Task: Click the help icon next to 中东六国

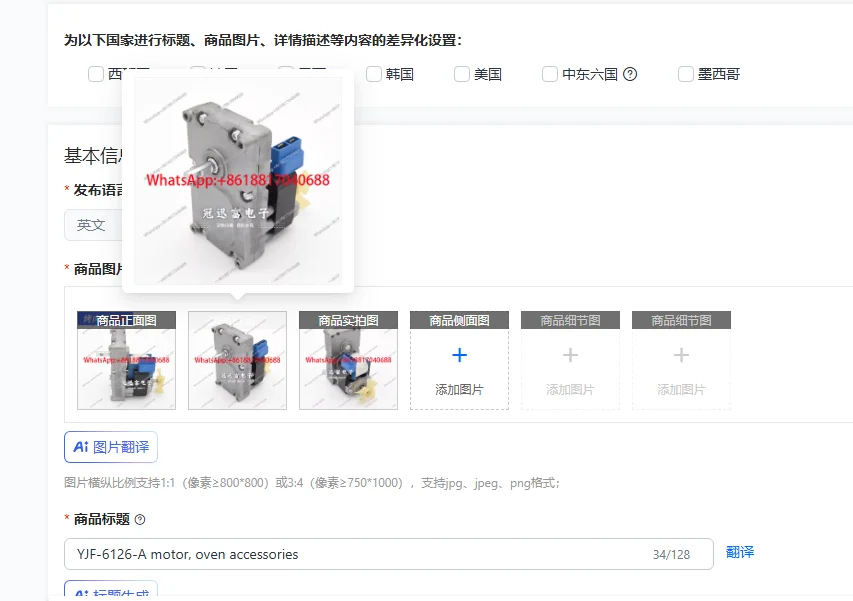Action: [630, 74]
